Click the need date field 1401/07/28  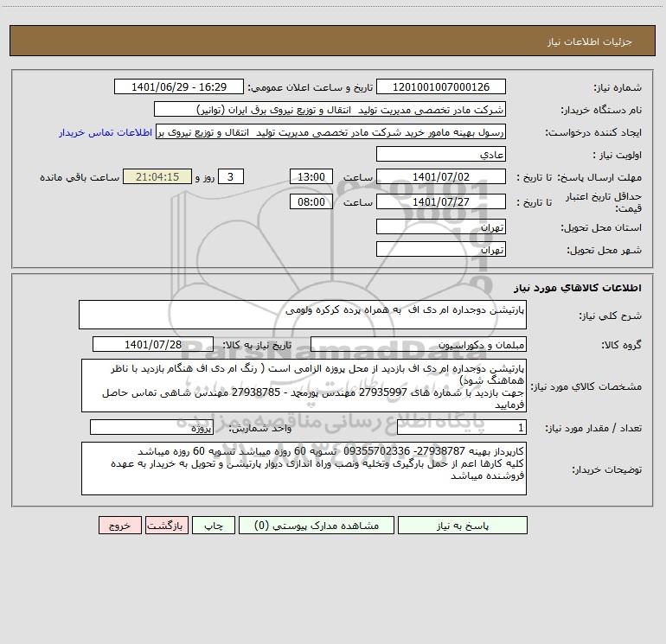click(153, 344)
